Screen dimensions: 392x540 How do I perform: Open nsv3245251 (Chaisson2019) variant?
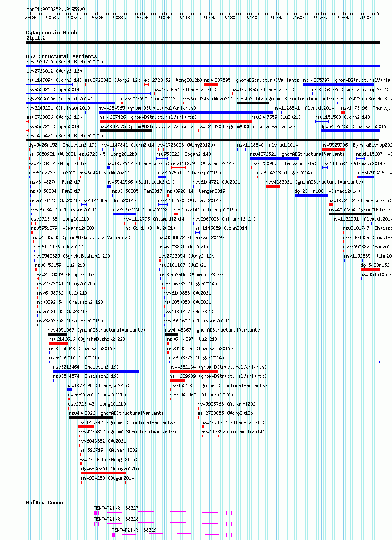pyautogui.click(x=59, y=108)
